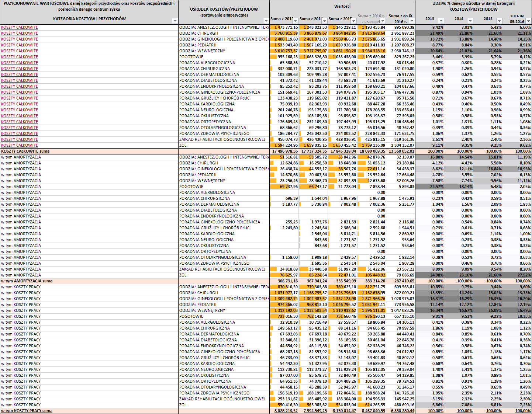The image size is (532, 414).
Task: Select PORADNIA ORTOPEDYCZNA in the KOSZTY PRACY section
Action: [x=205, y=381]
